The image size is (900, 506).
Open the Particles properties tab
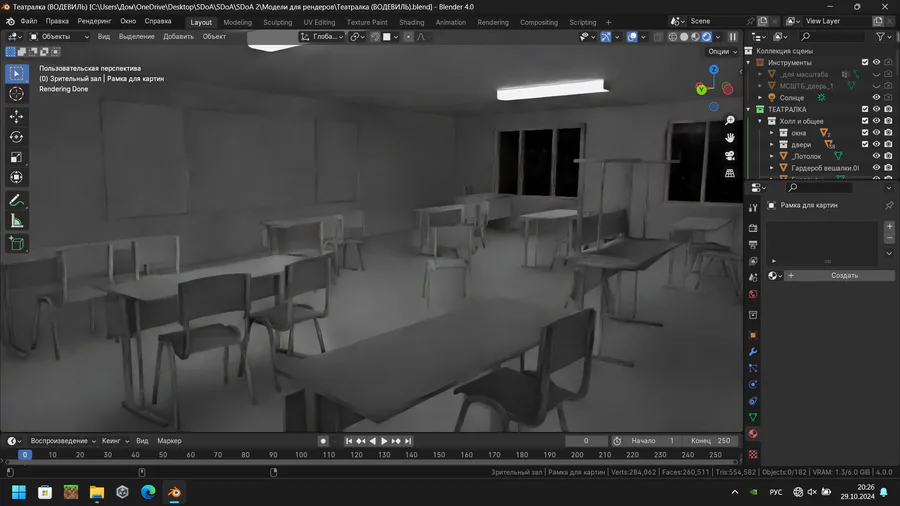pos(753,368)
